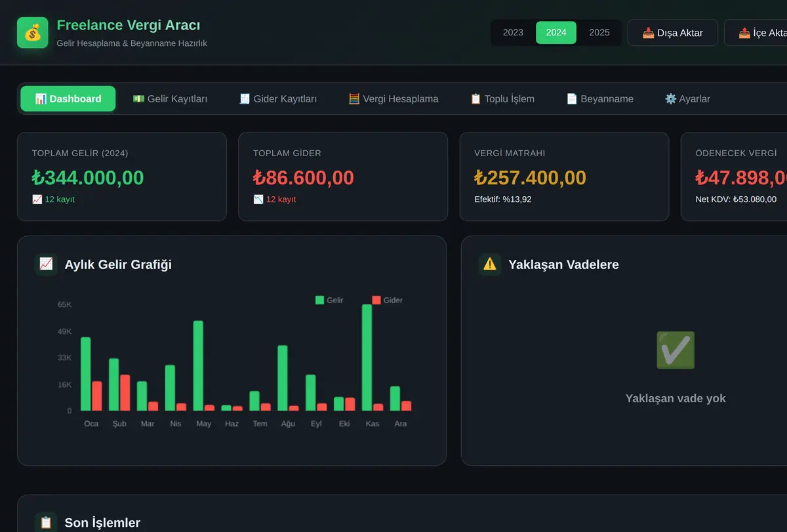Click the 'Net KDV: ₺53.080,00' text
Image resolution: width=787 pixels, height=532 pixels.
pyautogui.click(x=736, y=199)
